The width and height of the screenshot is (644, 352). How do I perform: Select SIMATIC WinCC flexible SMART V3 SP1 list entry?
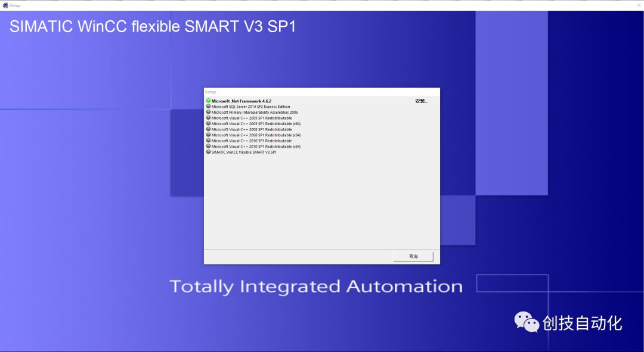(244, 152)
